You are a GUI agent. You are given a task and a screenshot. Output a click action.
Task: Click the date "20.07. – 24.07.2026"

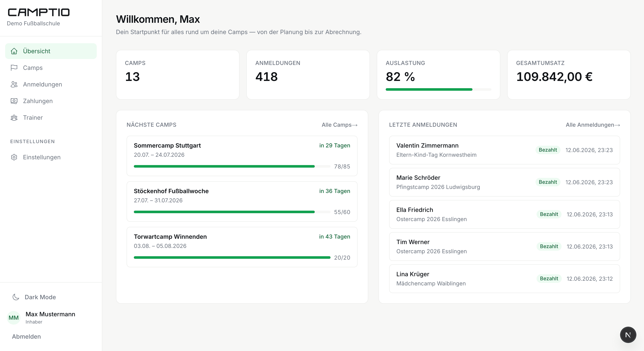click(x=159, y=155)
